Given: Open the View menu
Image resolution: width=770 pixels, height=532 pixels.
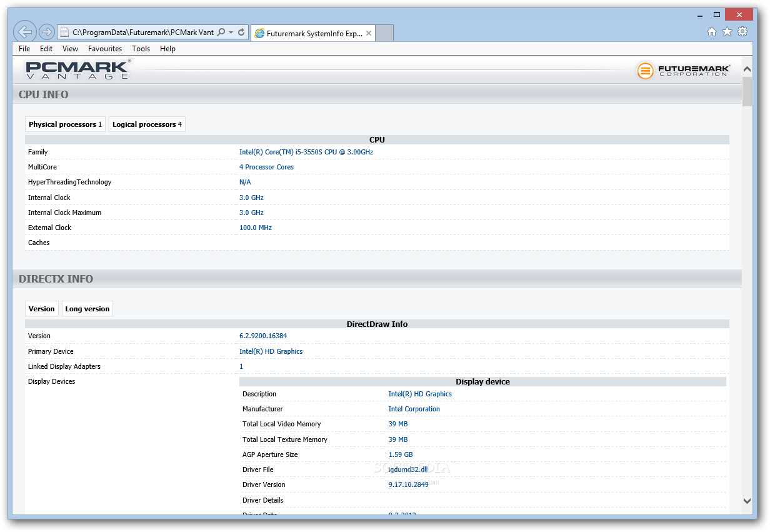Looking at the screenshot, I should pos(70,49).
